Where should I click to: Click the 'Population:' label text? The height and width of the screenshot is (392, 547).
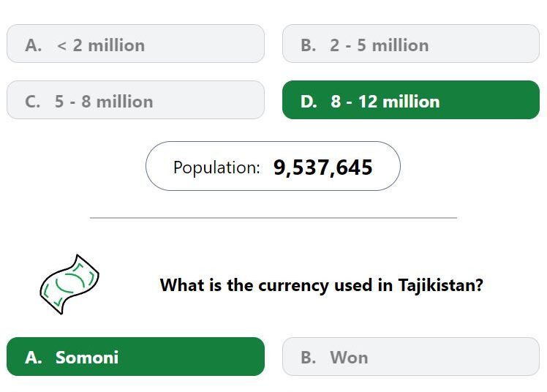(x=216, y=167)
